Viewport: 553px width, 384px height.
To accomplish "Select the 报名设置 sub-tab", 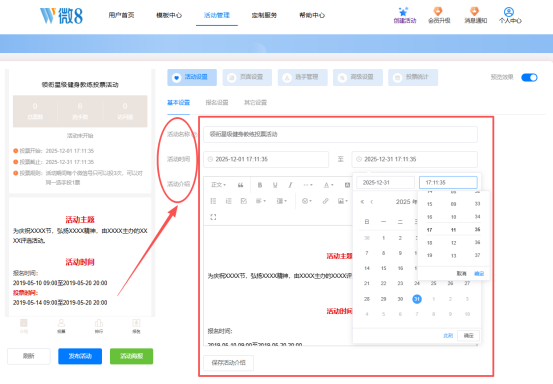I will [x=217, y=103].
